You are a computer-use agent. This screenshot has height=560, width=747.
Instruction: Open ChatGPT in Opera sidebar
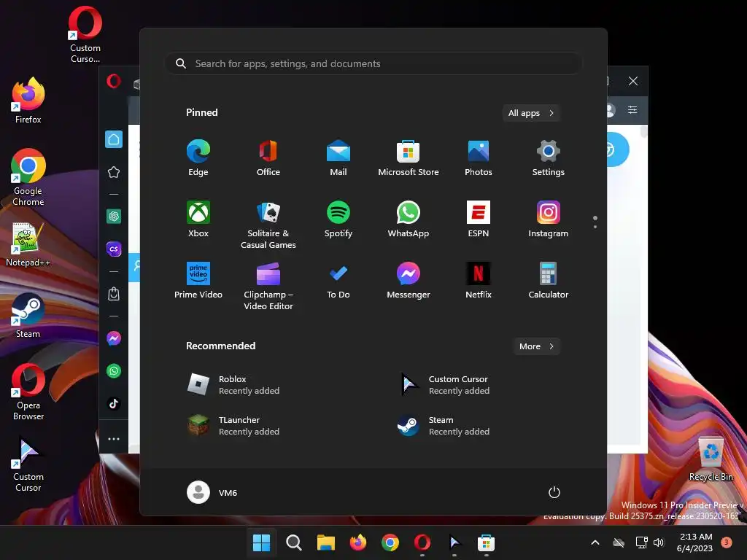(114, 217)
